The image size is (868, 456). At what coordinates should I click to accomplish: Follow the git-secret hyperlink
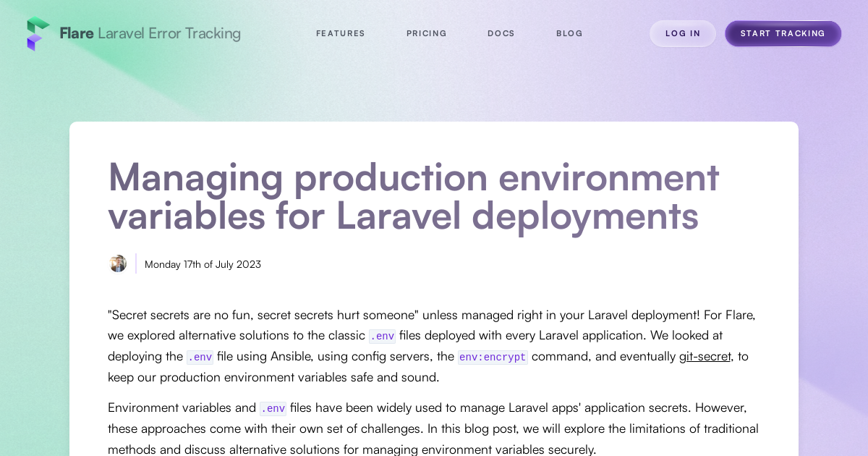pyautogui.click(x=705, y=356)
